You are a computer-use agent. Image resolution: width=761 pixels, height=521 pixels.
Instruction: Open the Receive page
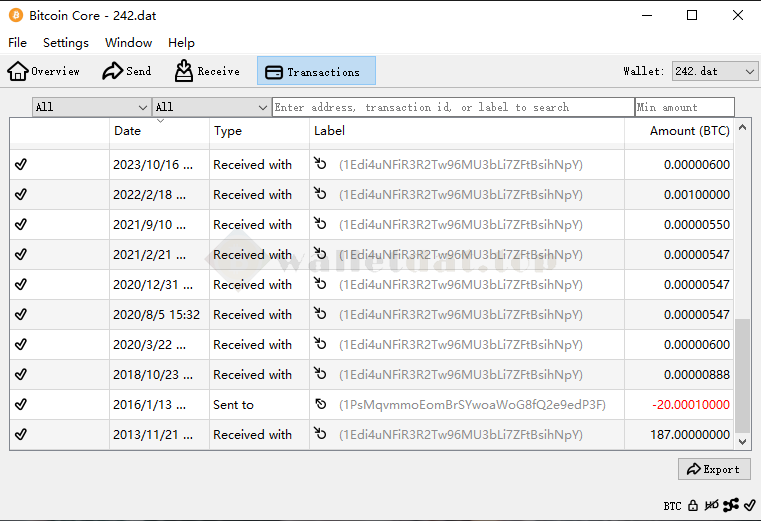207,71
